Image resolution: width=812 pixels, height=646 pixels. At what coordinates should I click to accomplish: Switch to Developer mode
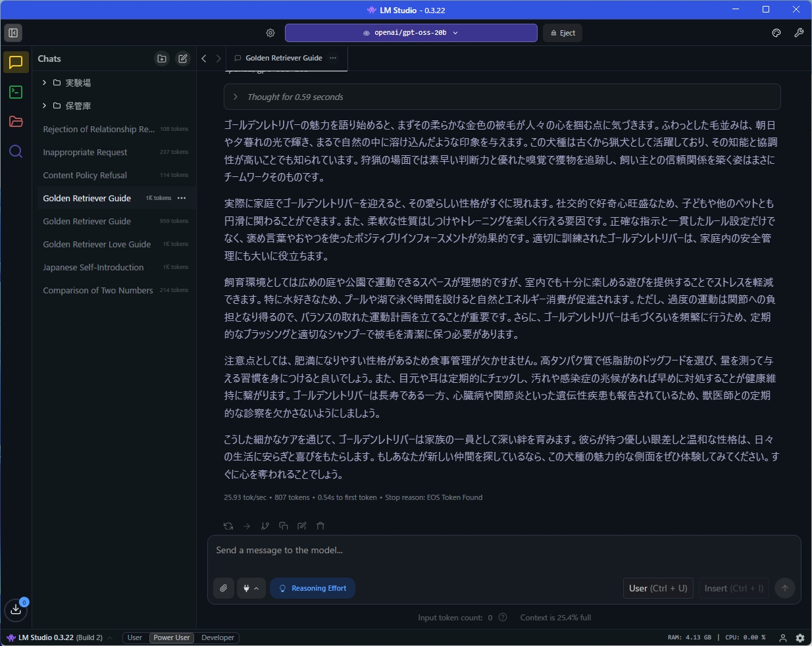(218, 637)
